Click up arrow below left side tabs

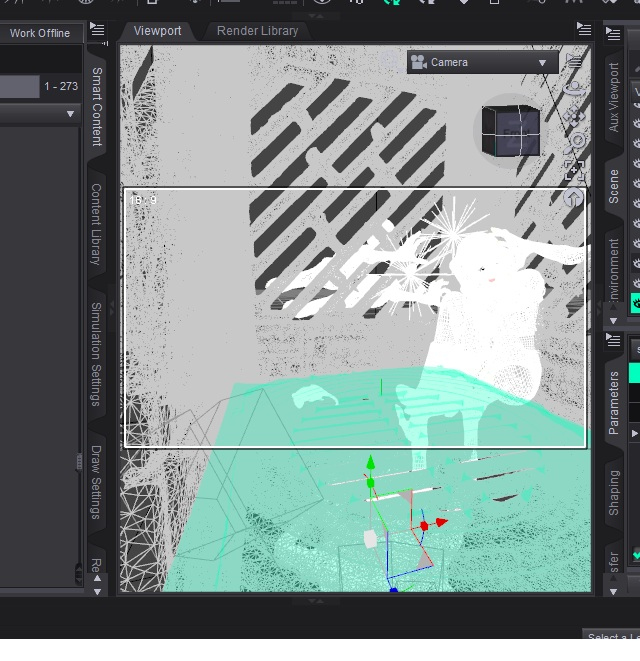[x=97, y=578]
